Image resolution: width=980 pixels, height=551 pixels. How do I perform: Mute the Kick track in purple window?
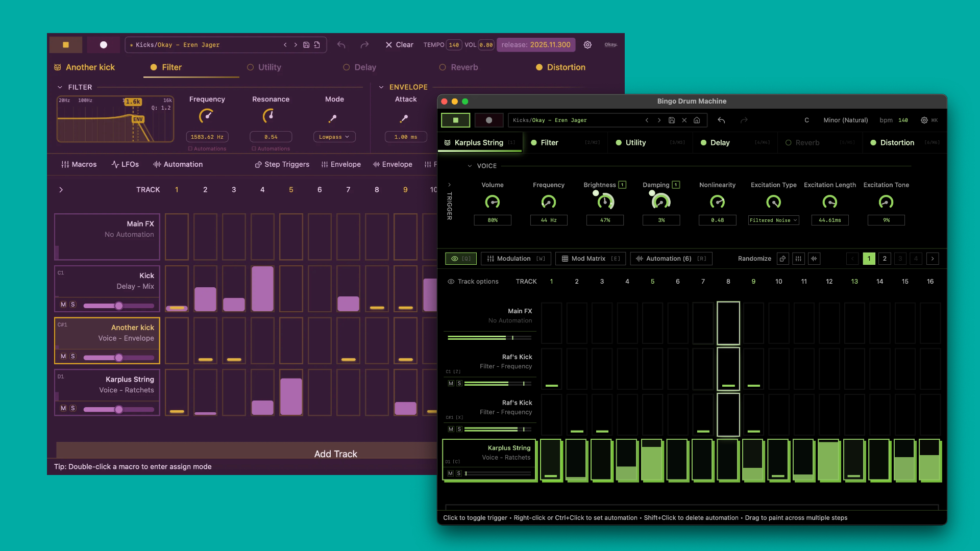click(x=63, y=305)
